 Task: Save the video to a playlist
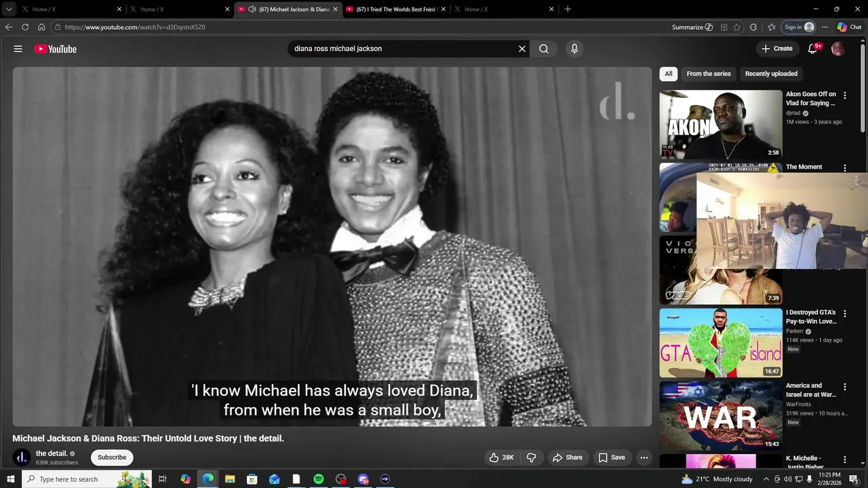[612, 457]
